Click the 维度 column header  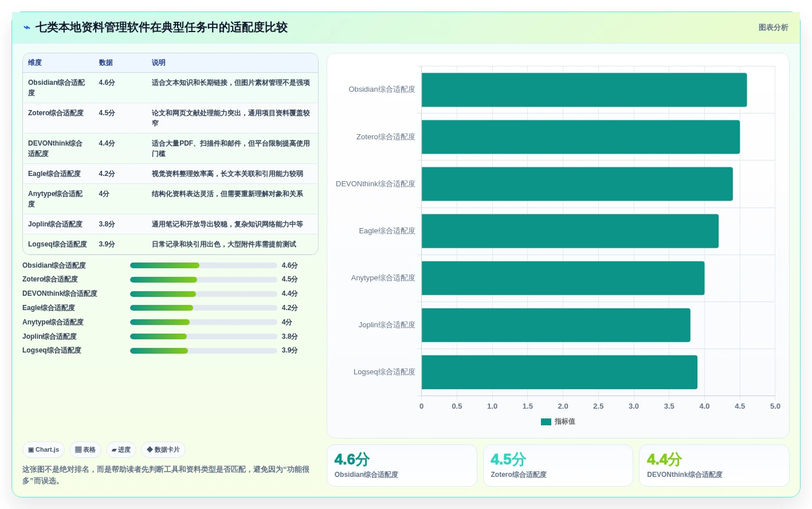pos(35,63)
